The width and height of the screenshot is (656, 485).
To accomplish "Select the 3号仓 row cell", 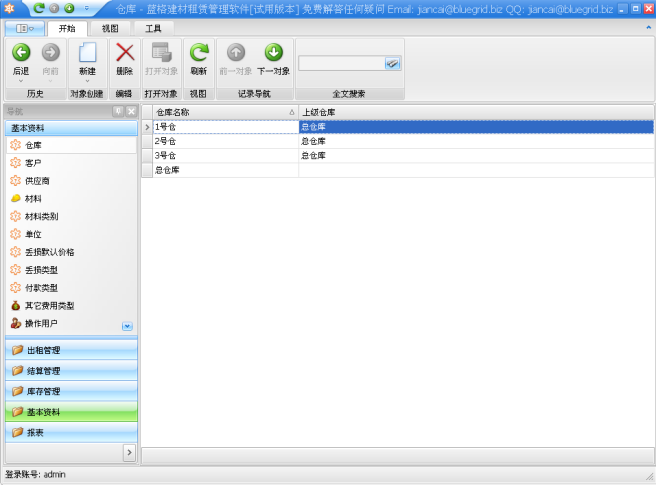I will click(x=226, y=156).
